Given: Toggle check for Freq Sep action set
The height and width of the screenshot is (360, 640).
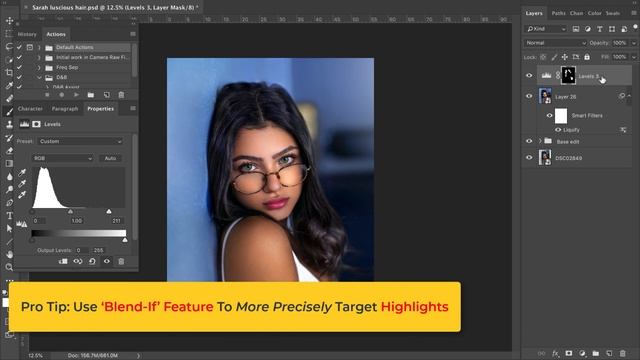Looking at the screenshot, I should [19, 67].
